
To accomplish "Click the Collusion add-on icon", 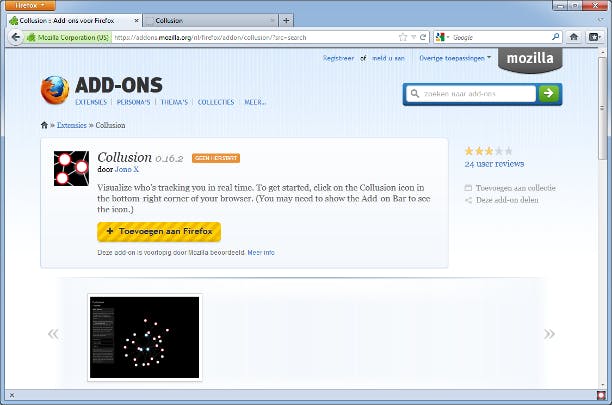I will click(x=71, y=168).
